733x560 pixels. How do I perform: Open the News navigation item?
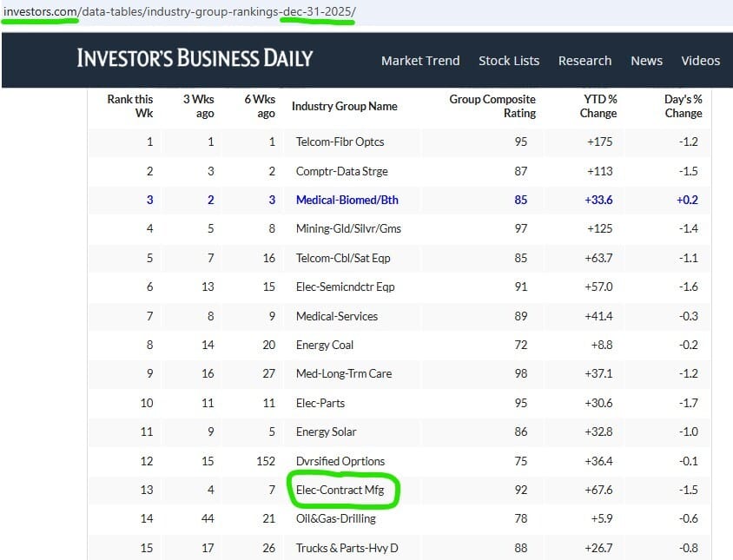(646, 61)
